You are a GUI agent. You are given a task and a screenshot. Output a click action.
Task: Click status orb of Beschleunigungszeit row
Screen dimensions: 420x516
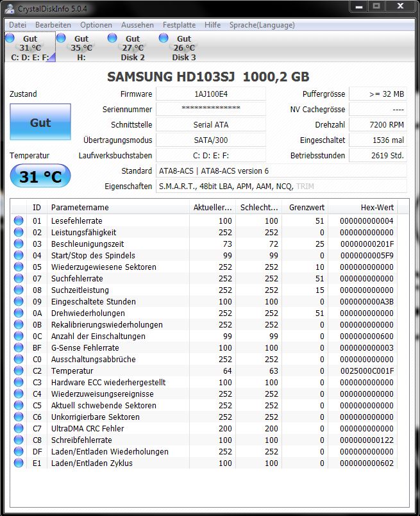click(19, 244)
